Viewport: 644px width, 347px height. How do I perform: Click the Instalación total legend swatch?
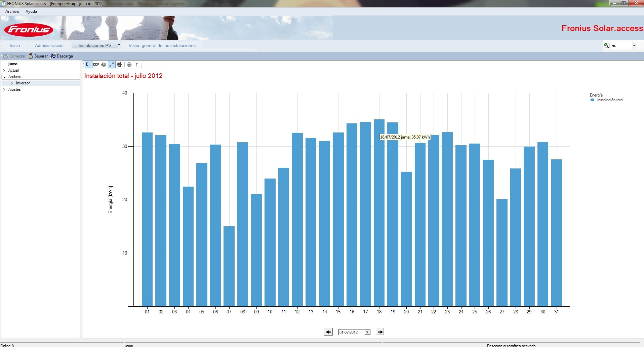pos(592,100)
